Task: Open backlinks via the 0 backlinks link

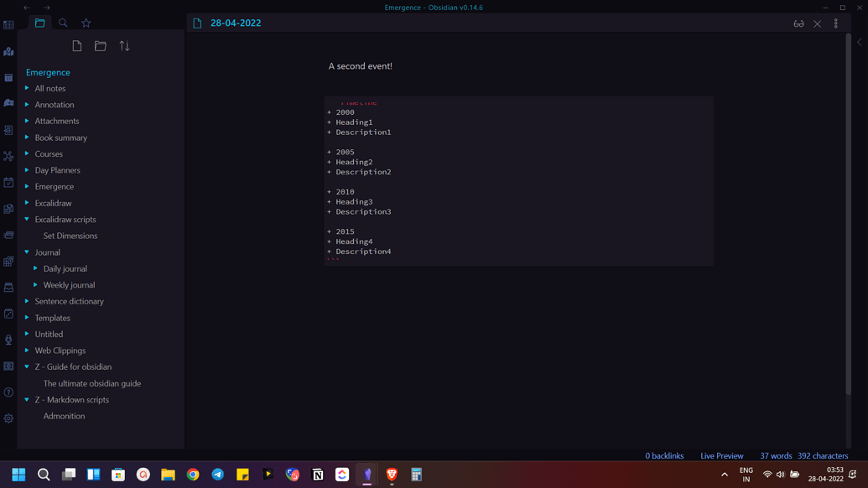Action: [x=664, y=455]
